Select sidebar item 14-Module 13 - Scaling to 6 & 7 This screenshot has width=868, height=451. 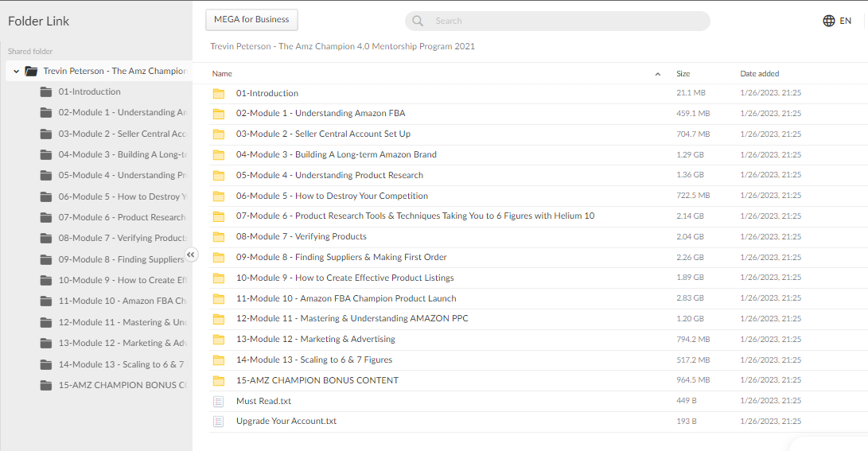(x=122, y=364)
